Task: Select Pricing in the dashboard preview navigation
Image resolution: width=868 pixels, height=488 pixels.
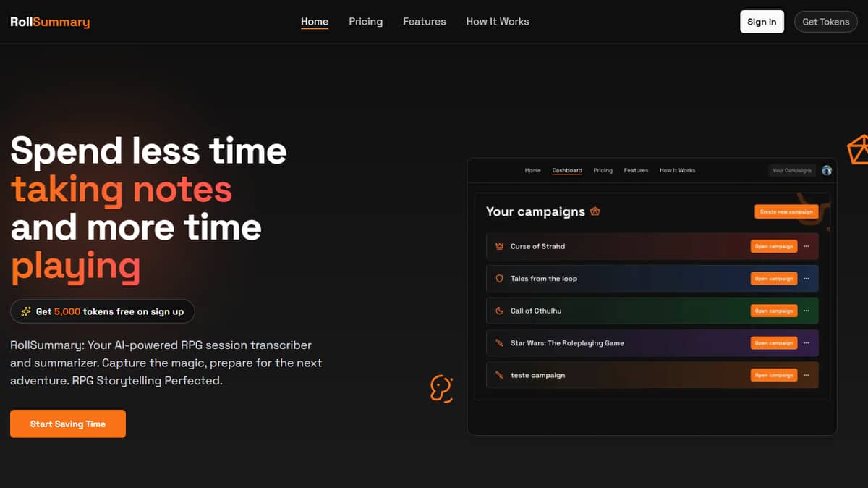Action: point(603,171)
